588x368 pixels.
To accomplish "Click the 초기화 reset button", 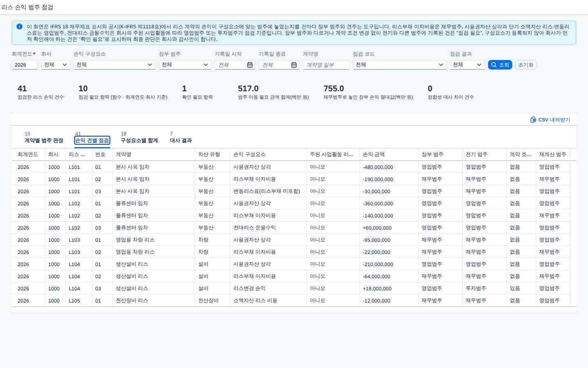I will [x=526, y=65].
